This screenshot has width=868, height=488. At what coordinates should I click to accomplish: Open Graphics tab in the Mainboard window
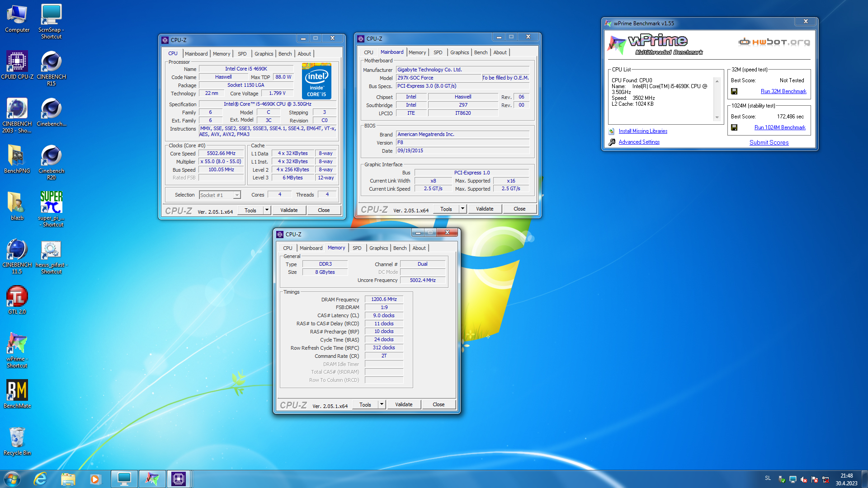(x=459, y=52)
